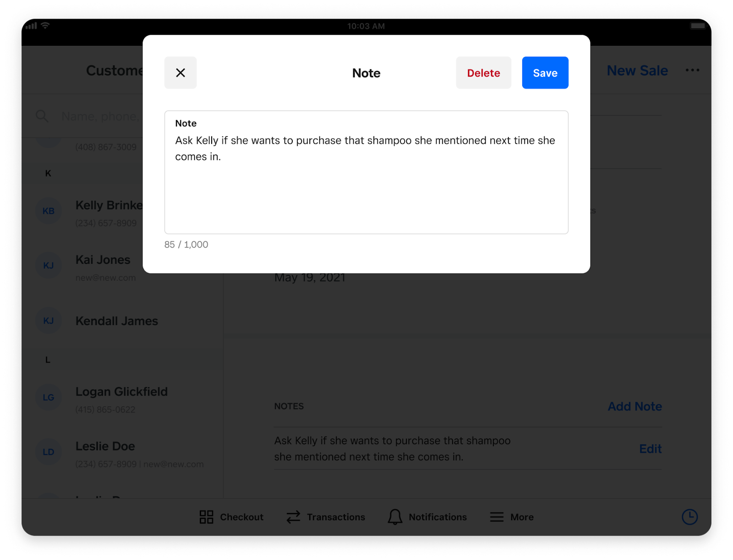Click the battery icon in status bar

click(698, 26)
